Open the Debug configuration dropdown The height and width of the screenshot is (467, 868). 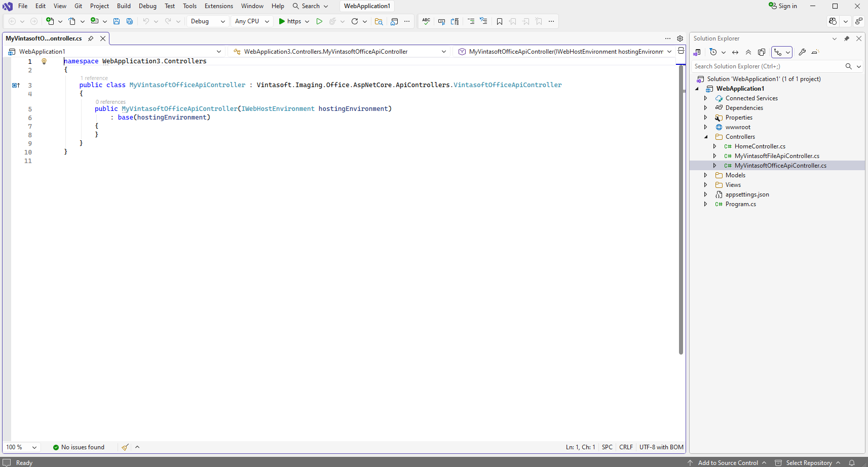[x=208, y=21]
